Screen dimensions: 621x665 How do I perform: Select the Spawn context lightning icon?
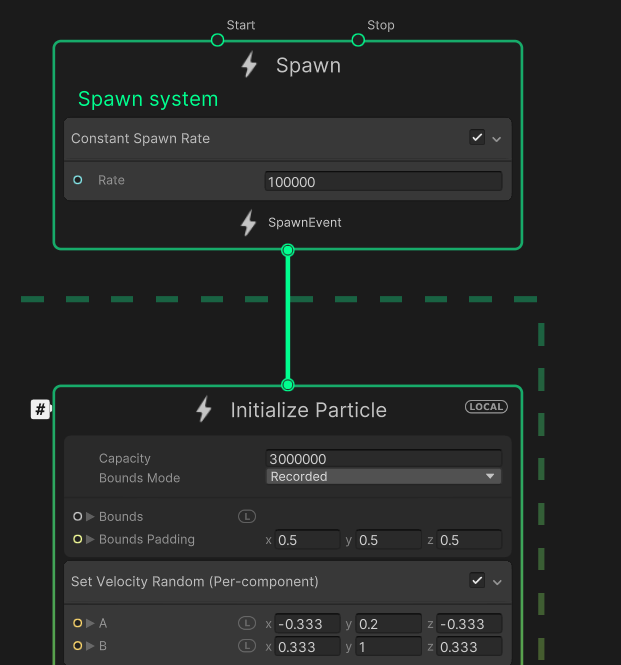click(249, 64)
